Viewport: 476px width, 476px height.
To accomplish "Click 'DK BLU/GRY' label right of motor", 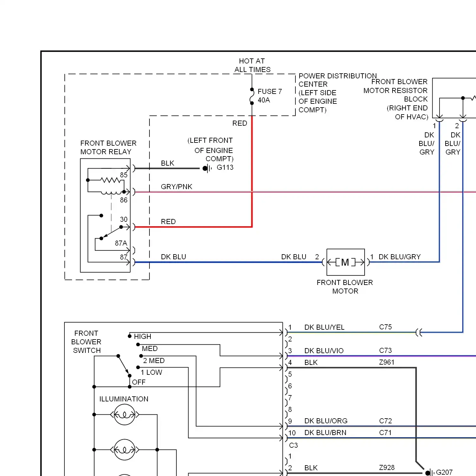I will point(400,257).
